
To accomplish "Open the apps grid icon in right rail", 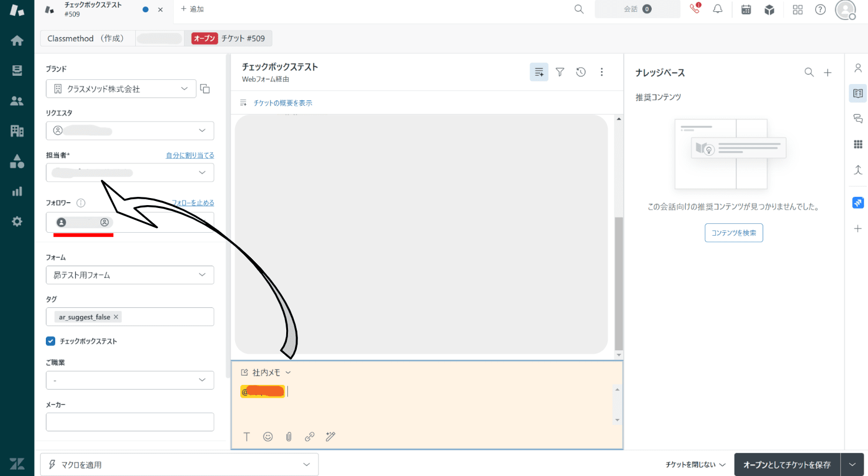I will pyautogui.click(x=857, y=144).
